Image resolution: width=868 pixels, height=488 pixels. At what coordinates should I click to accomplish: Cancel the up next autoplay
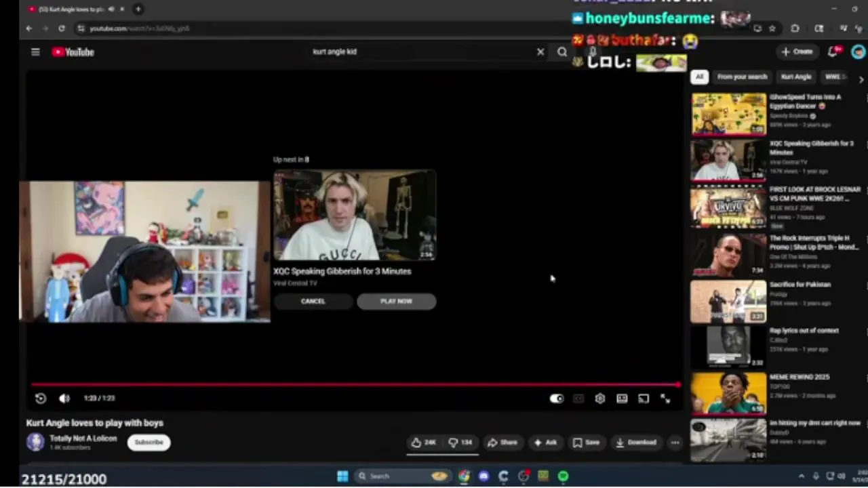tap(313, 301)
